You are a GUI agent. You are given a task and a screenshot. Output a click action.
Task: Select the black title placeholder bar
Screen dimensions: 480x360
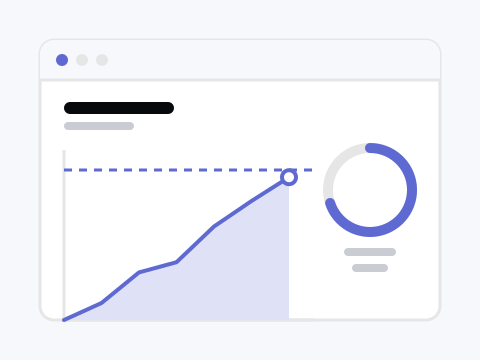[x=119, y=108]
